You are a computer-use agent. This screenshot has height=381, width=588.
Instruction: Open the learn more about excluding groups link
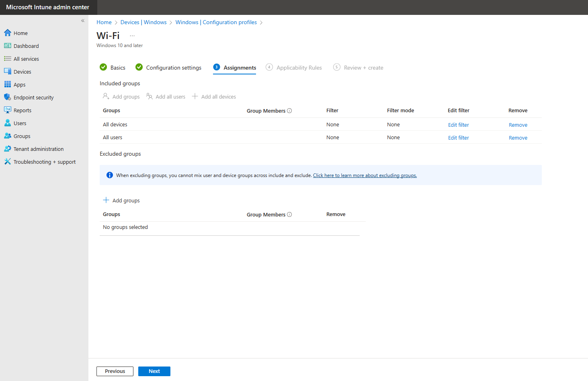pyautogui.click(x=365, y=175)
